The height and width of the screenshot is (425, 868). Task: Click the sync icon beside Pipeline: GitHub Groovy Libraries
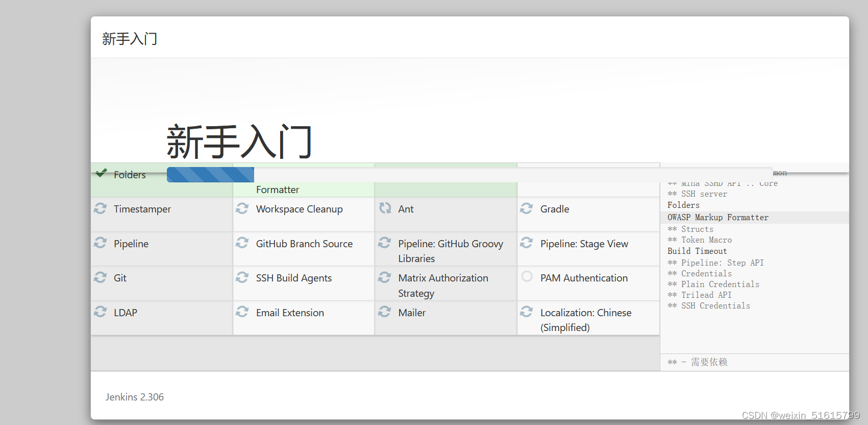click(385, 243)
